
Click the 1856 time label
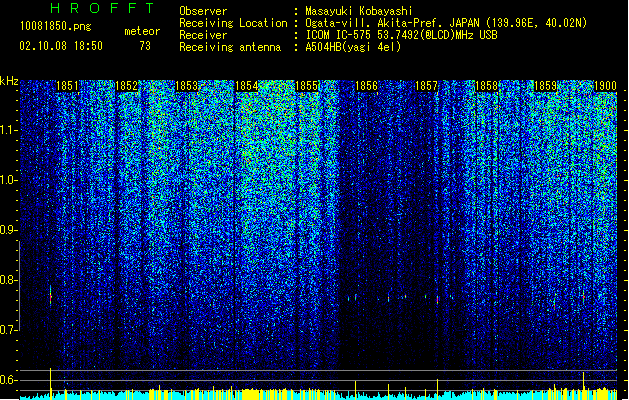click(366, 86)
